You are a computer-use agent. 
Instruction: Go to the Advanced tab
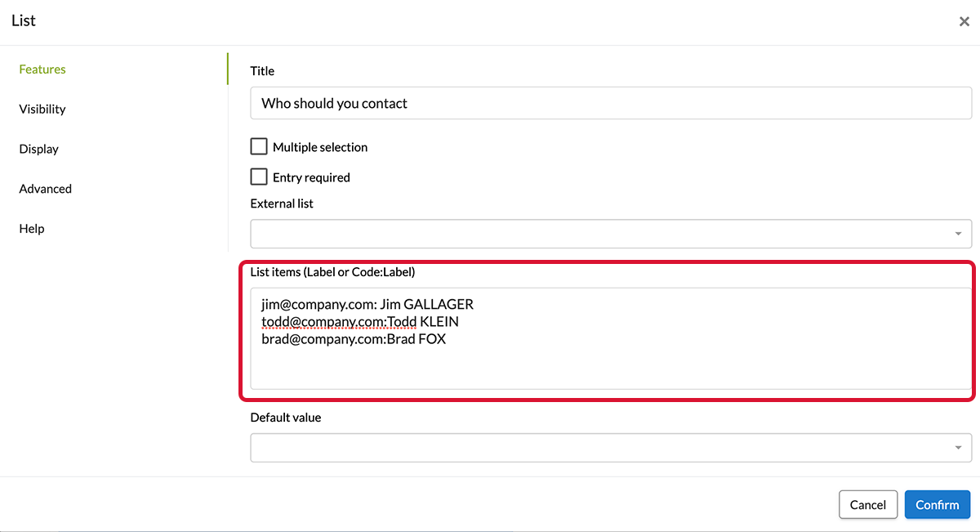[x=46, y=189]
